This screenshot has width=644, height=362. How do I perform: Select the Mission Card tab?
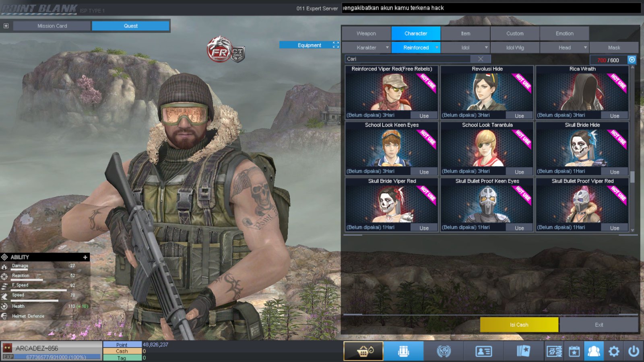[x=52, y=26]
